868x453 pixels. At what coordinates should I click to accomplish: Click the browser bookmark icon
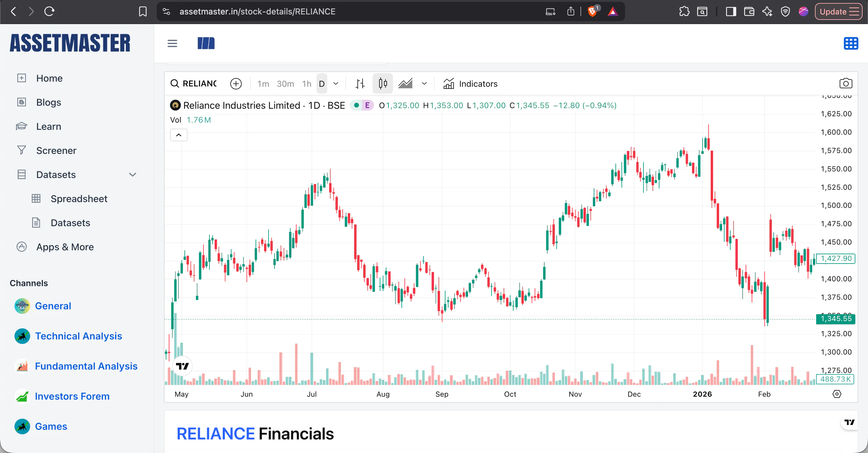pos(143,12)
